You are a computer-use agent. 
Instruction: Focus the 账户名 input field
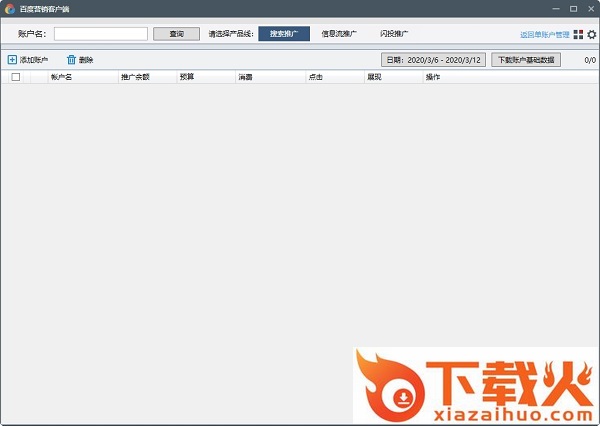tap(101, 34)
